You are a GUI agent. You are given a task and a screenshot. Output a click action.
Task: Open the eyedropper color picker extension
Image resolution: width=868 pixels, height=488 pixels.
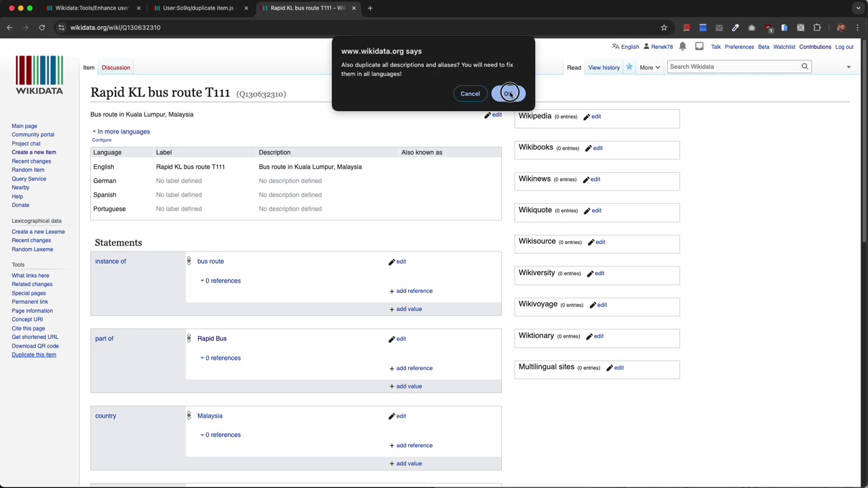(735, 27)
